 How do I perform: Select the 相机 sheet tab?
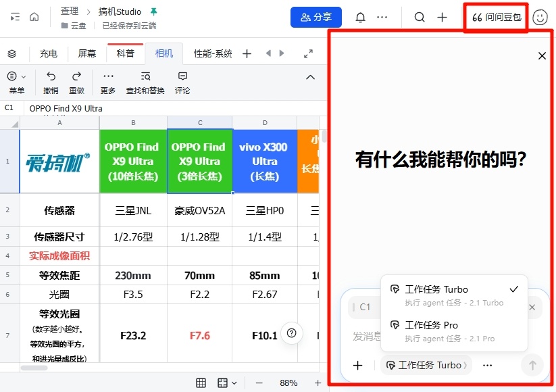click(163, 53)
